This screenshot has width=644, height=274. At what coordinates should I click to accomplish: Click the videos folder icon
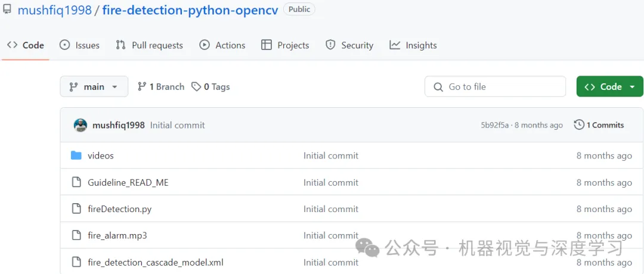(76, 155)
